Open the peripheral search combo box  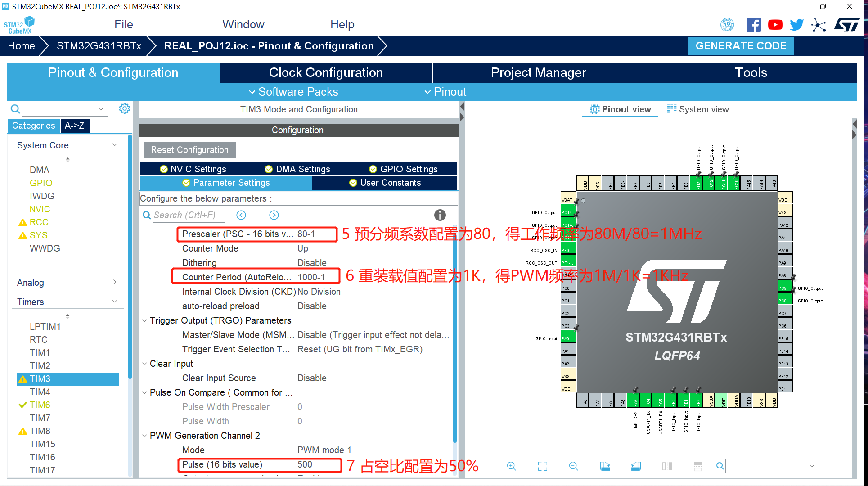(65, 109)
